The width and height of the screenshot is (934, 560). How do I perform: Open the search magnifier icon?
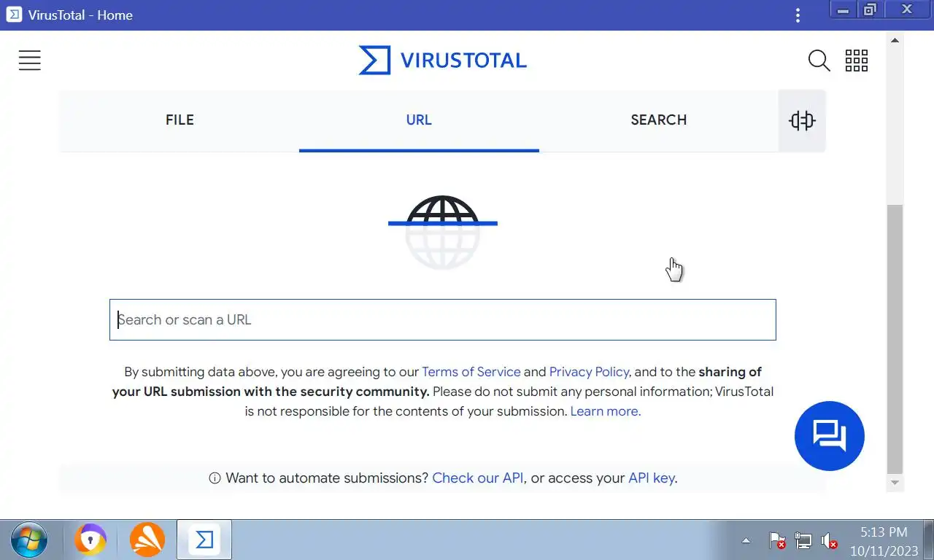[819, 61]
